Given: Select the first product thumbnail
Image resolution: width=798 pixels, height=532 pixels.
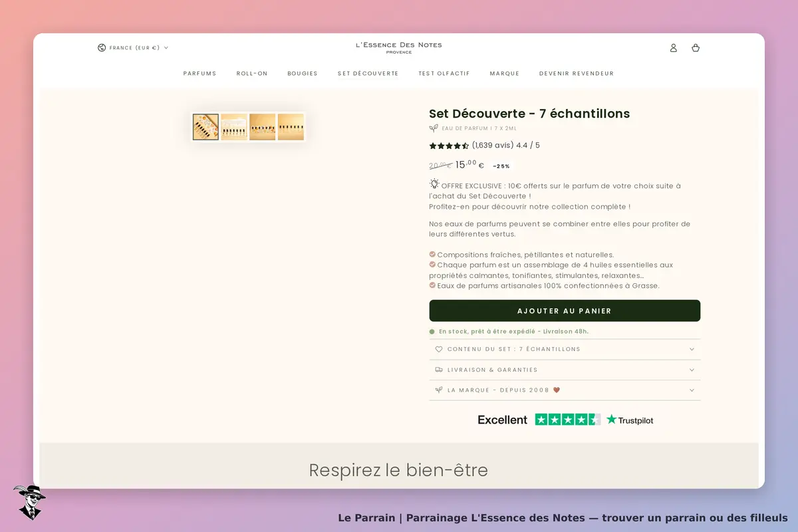Looking at the screenshot, I should pyautogui.click(x=206, y=127).
